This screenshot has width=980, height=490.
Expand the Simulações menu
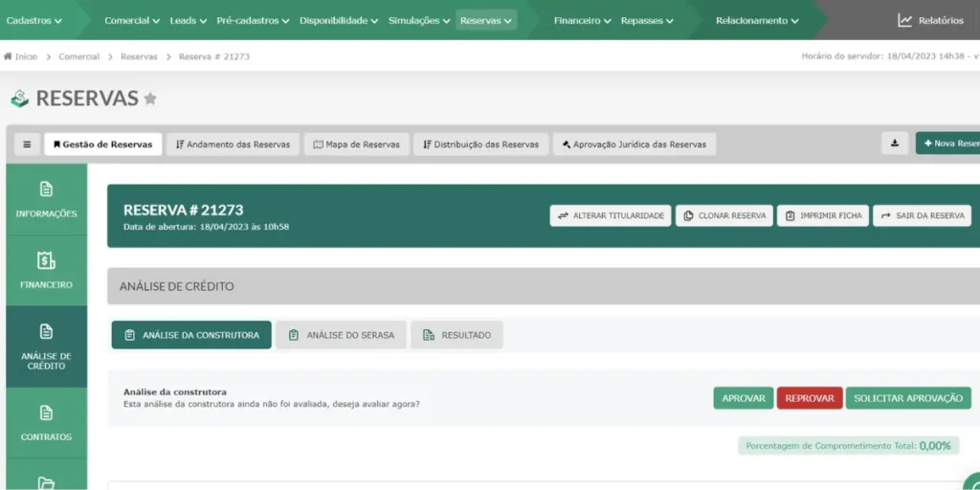coord(419,21)
